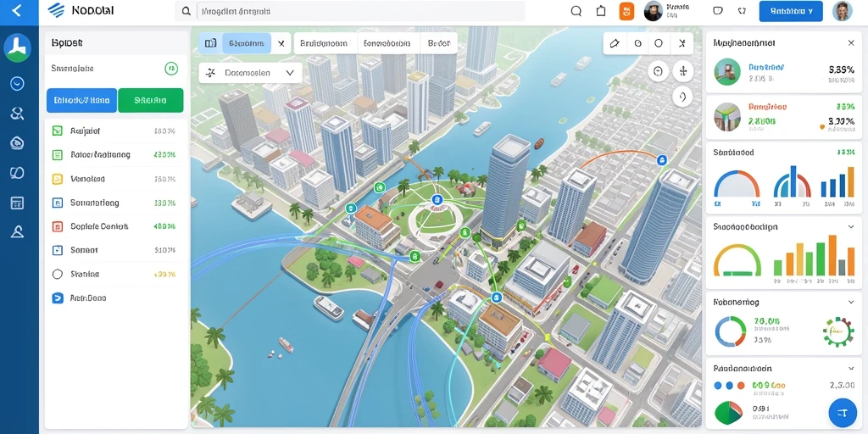868x434 pixels.
Task: Toggle the yellow checkbox next to Vanoied
Action: tap(57, 179)
